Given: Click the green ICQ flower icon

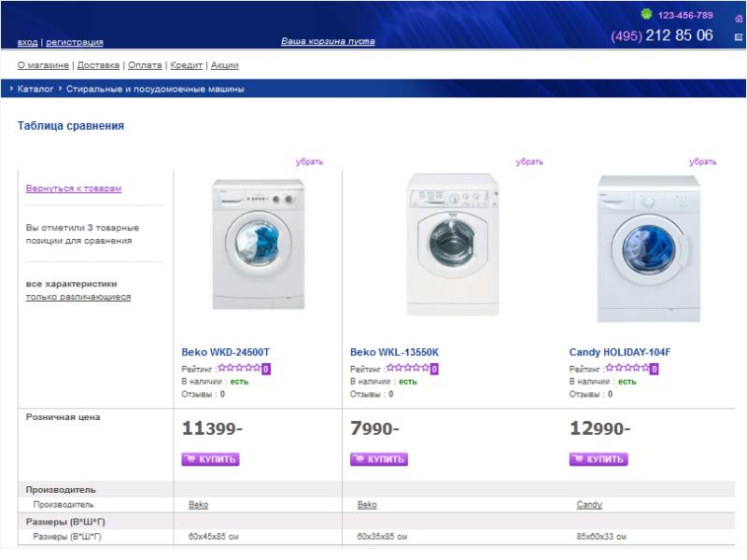Looking at the screenshot, I should click(x=646, y=14).
